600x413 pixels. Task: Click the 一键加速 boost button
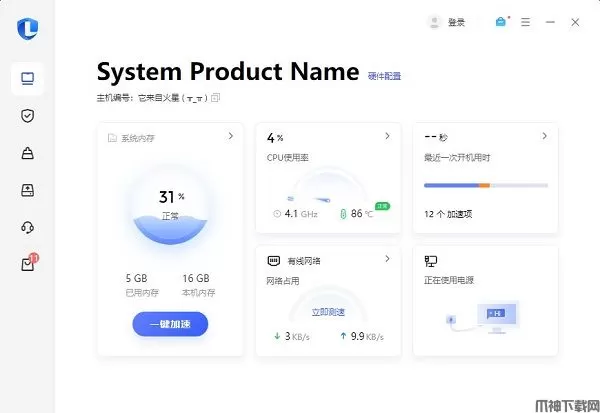coord(170,324)
